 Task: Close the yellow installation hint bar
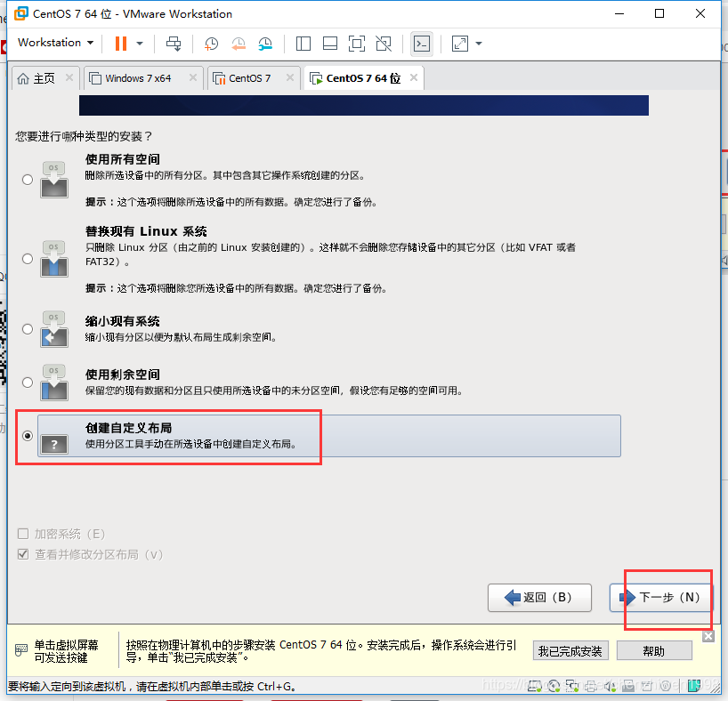point(708,636)
